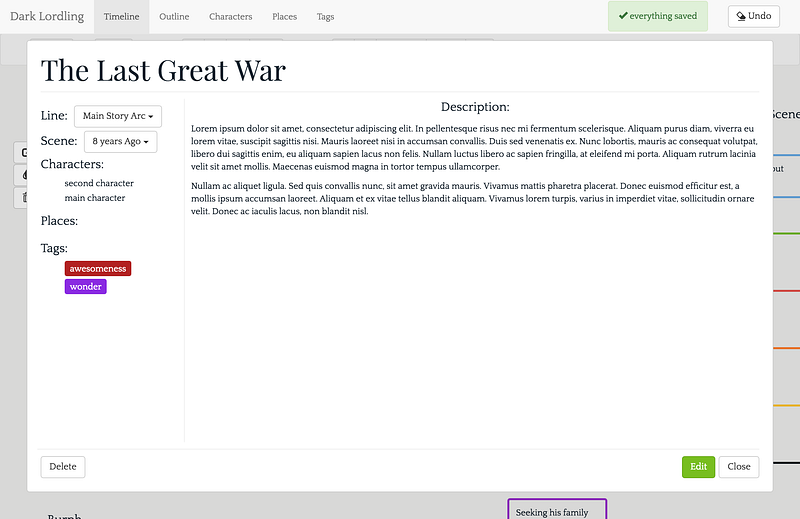Click the Dark Lordling app title
The width and height of the screenshot is (800, 519).
coord(47,16)
